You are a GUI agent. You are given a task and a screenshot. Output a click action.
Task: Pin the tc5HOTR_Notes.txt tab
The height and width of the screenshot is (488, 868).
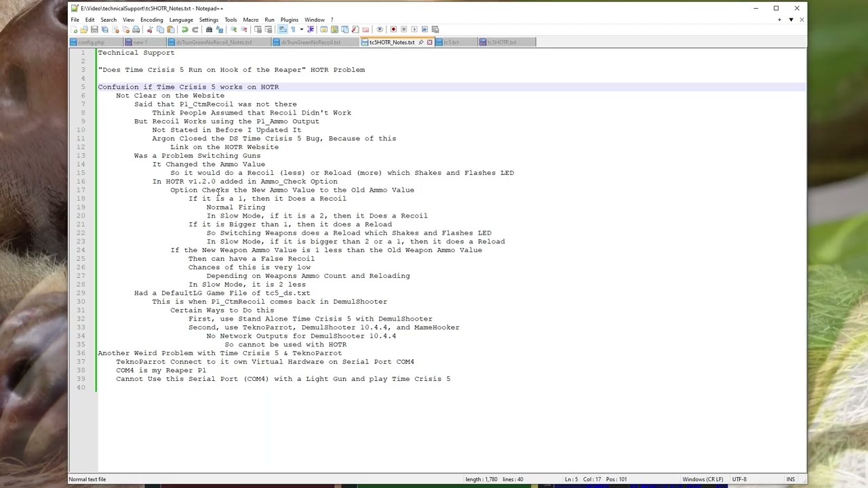pos(420,42)
